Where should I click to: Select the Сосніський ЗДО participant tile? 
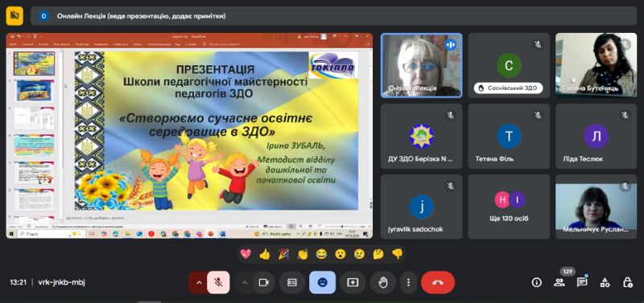pyautogui.click(x=509, y=65)
